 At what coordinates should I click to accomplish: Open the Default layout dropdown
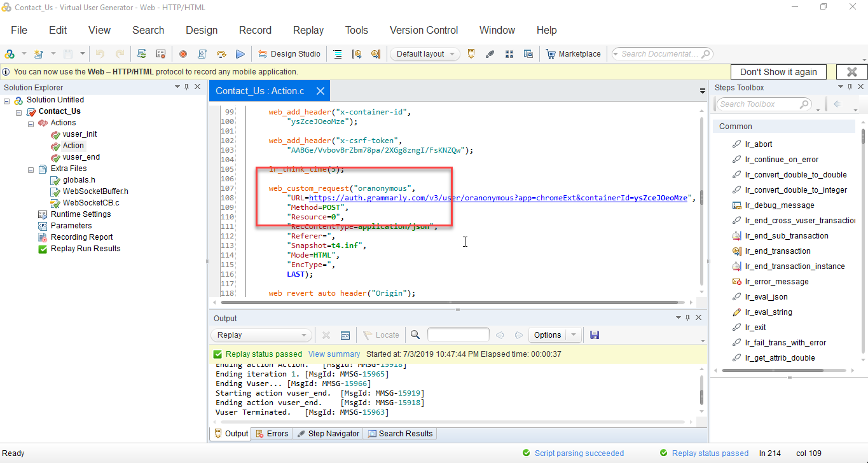[x=425, y=54]
